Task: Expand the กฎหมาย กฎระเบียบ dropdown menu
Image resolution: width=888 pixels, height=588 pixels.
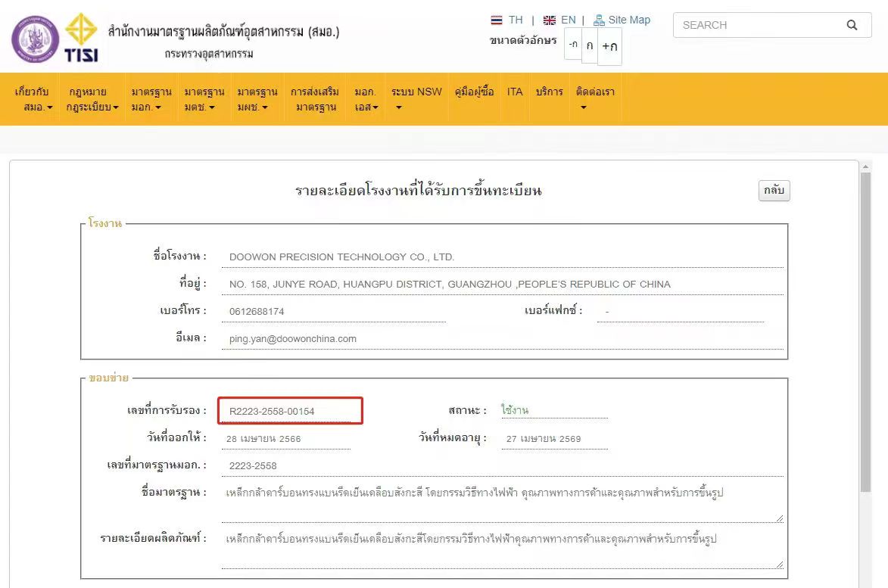Action: tap(93, 99)
